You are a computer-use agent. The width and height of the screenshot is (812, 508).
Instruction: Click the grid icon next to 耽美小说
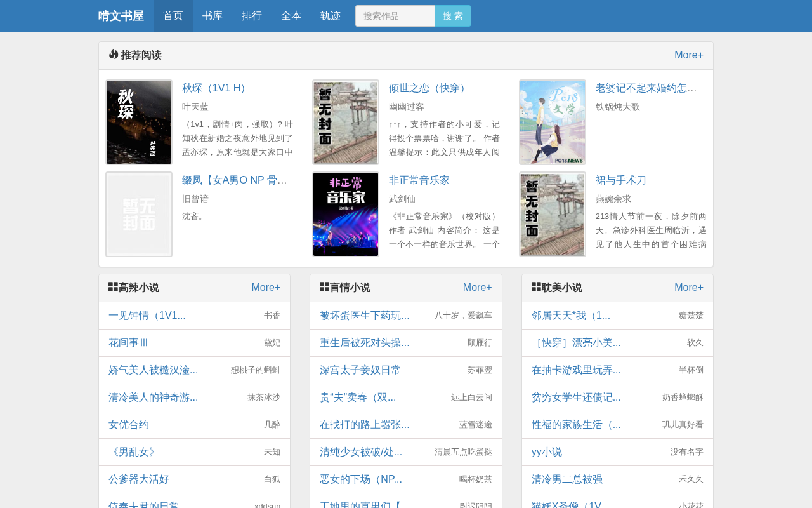click(537, 287)
